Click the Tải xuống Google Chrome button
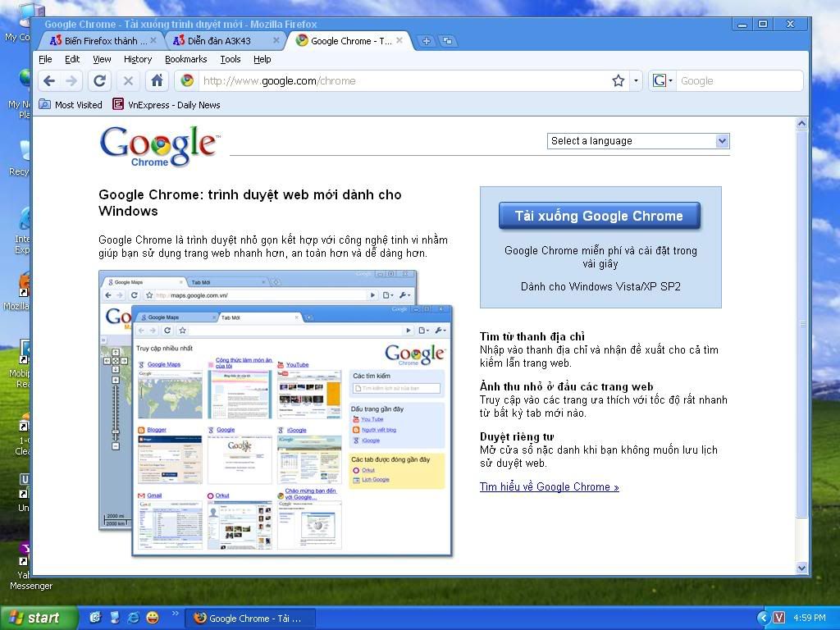Image resolution: width=840 pixels, height=630 pixels. pos(599,216)
